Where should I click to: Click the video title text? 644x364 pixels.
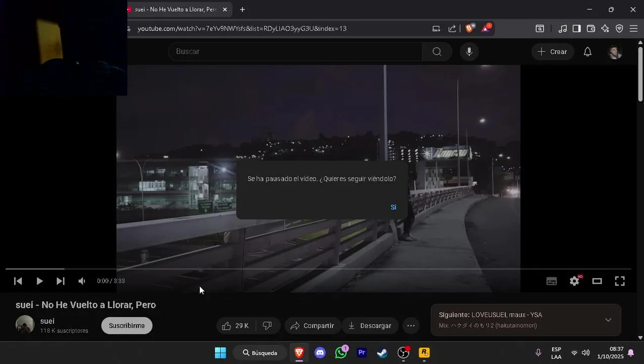[86, 305]
